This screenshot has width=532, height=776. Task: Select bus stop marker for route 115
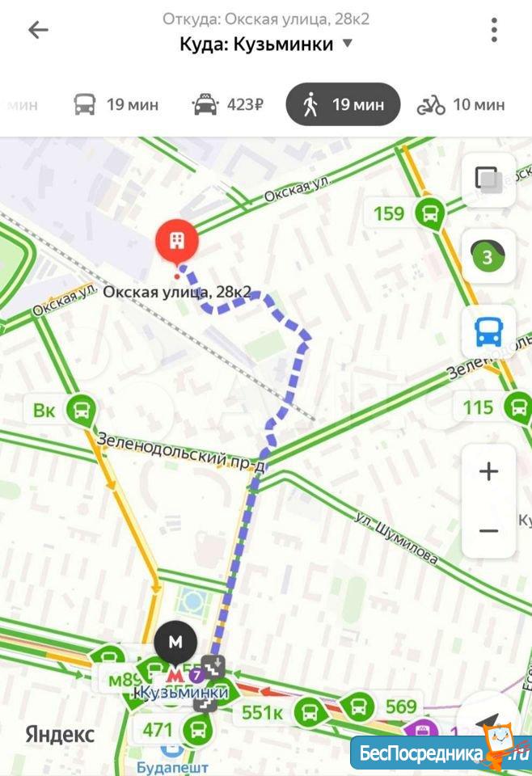click(518, 407)
